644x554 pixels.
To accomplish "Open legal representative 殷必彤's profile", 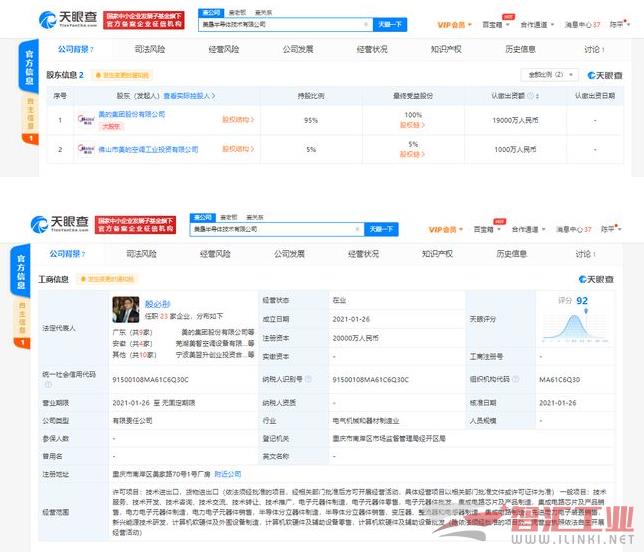I will 158,304.
